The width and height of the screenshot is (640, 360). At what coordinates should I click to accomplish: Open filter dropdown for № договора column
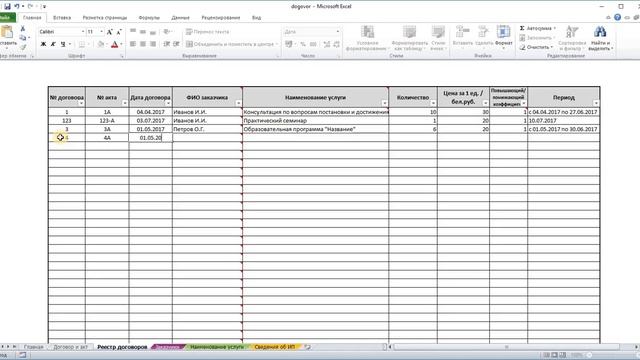coord(81,103)
